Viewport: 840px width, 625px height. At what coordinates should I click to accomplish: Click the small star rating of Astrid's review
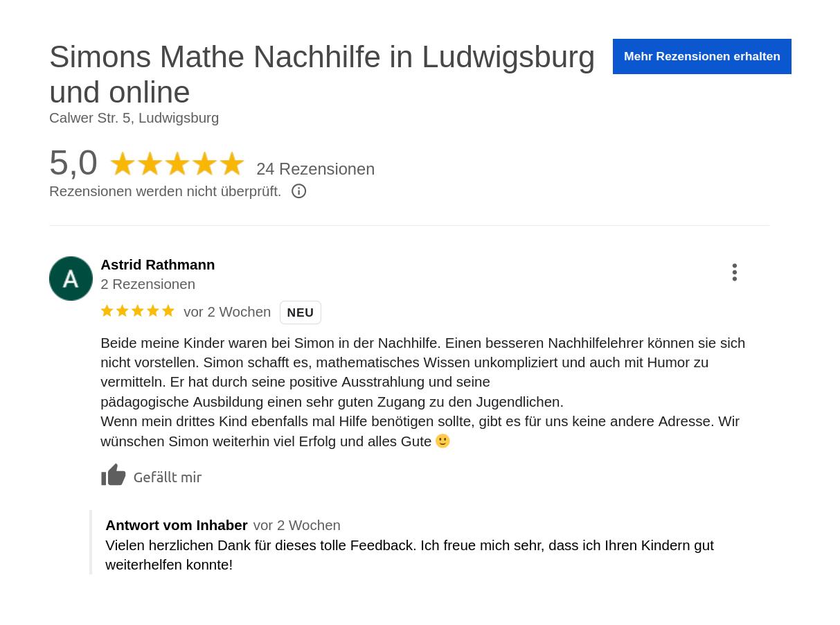(x=137, y=311)
